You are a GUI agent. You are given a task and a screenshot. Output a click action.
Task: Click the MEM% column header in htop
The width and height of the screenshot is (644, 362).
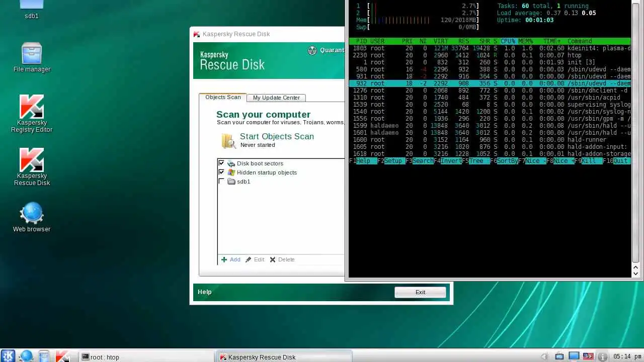[525, 41]
